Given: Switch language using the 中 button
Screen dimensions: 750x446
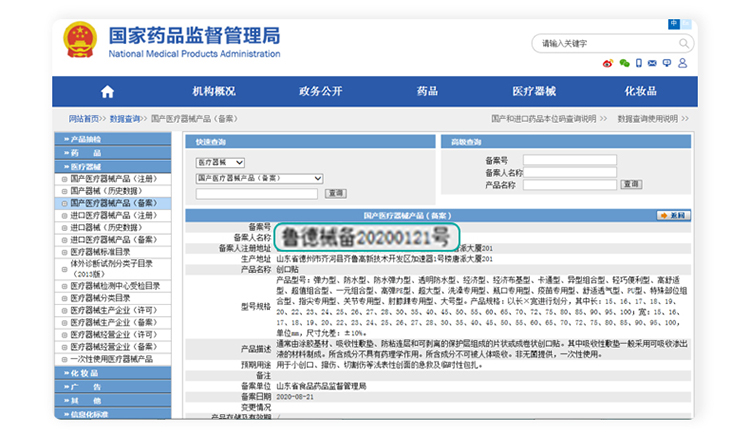Looking at the screenshot, I should point(673,23).
